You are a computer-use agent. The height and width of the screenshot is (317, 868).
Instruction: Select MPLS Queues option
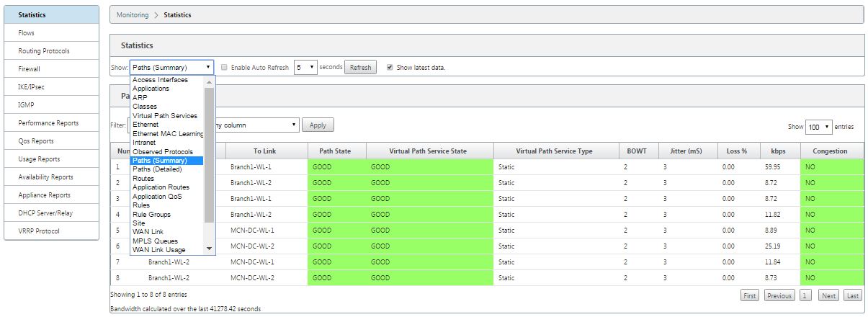167,241
